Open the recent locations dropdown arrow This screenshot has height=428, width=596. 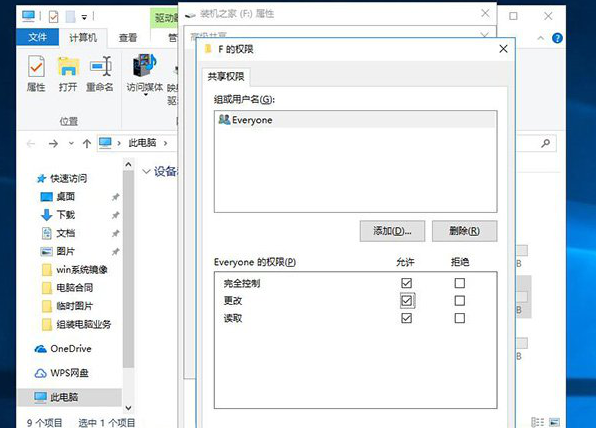point(71,144)
